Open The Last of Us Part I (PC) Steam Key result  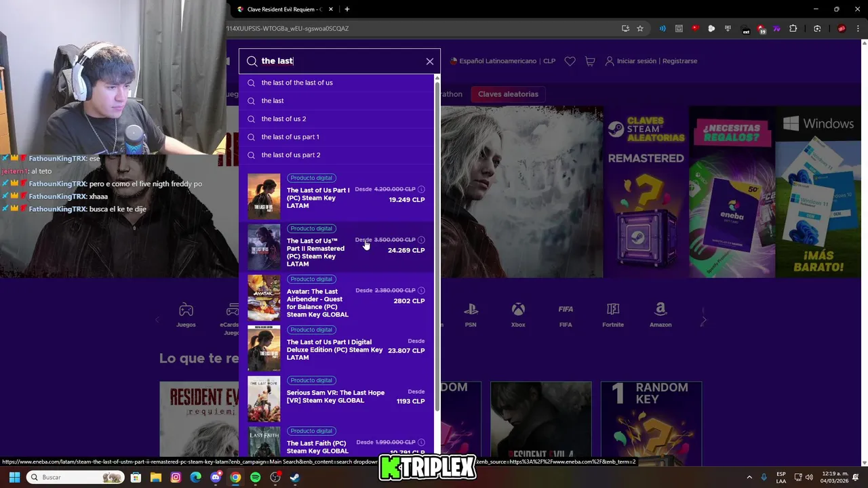[336, 196]
